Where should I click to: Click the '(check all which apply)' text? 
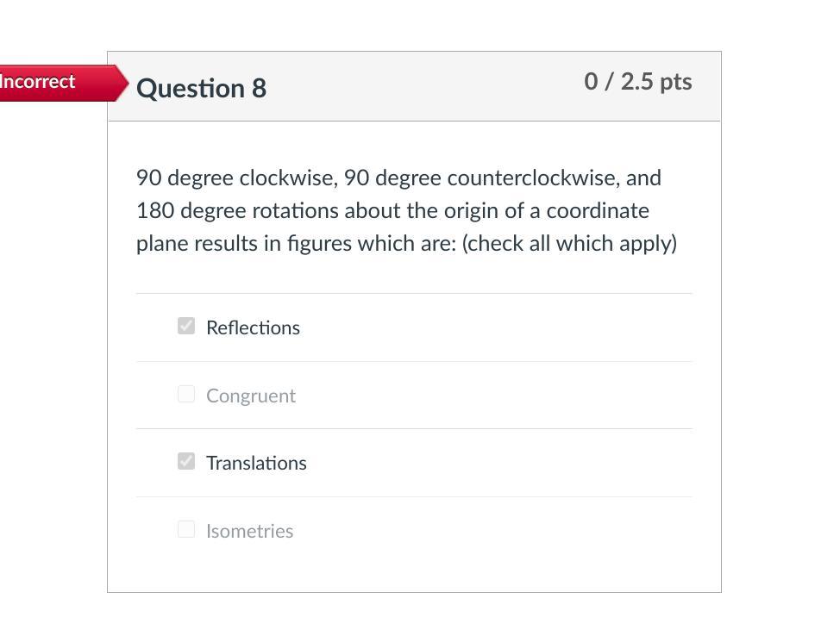point(569,244)
